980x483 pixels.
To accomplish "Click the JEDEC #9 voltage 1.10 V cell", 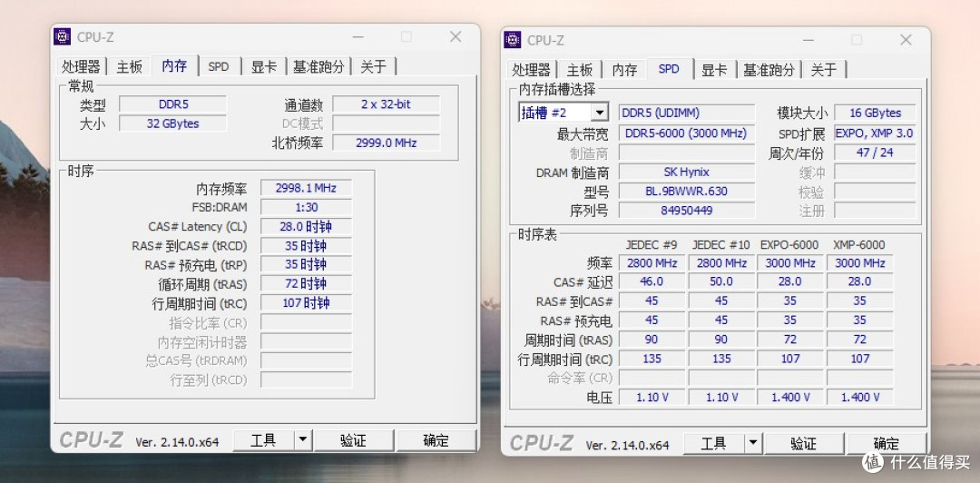I will tap(652, 398).
